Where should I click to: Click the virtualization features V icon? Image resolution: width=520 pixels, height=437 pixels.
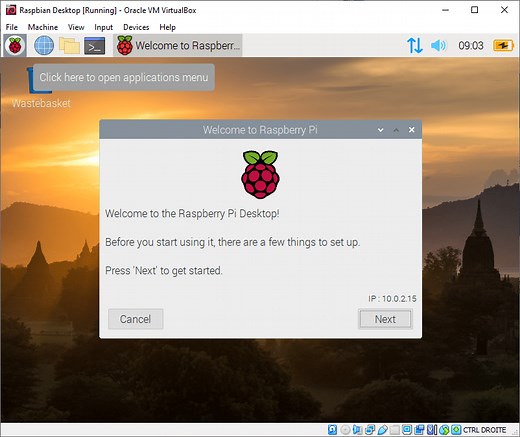432,430
